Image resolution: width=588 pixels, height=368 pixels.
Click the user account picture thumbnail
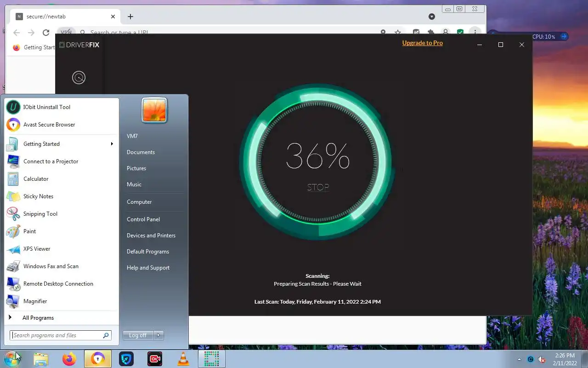tap(154, 110)
